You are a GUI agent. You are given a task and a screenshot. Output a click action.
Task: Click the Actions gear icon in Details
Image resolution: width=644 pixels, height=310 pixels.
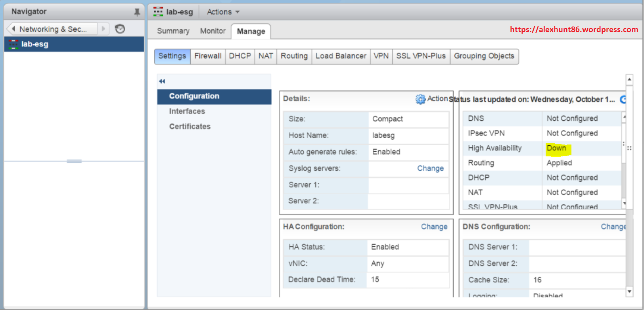pos(420,99)
